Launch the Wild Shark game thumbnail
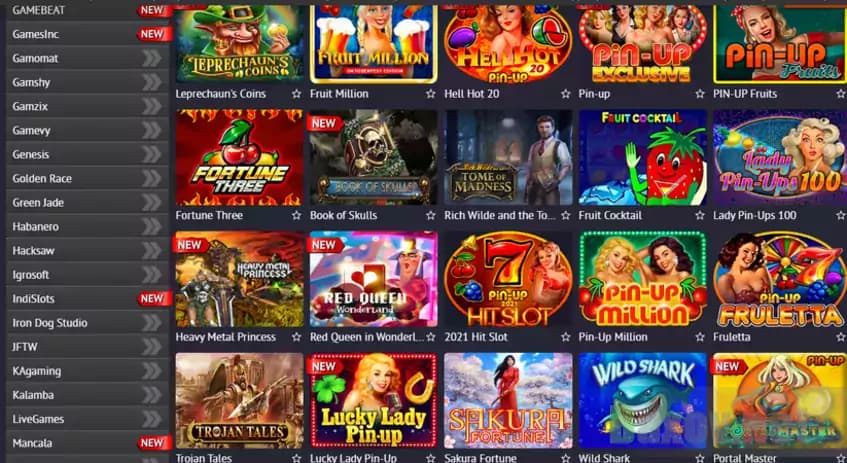This screenshot has height=463, width=847. click(642, 401)
